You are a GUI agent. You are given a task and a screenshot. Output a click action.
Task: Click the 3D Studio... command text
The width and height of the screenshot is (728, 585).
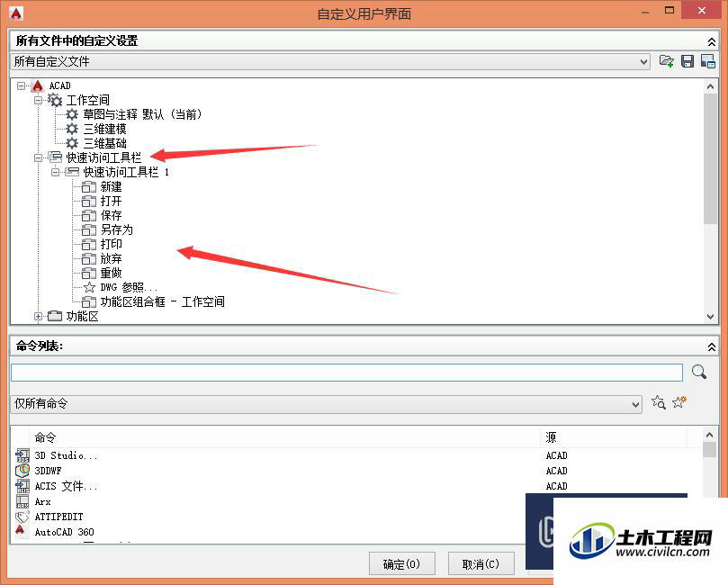point(66,455)
